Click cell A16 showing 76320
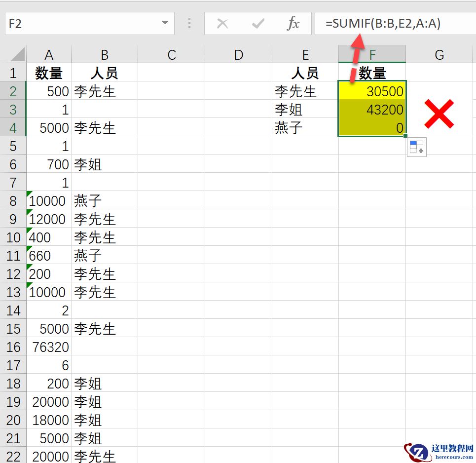476x463 pixels. [49, 347]
